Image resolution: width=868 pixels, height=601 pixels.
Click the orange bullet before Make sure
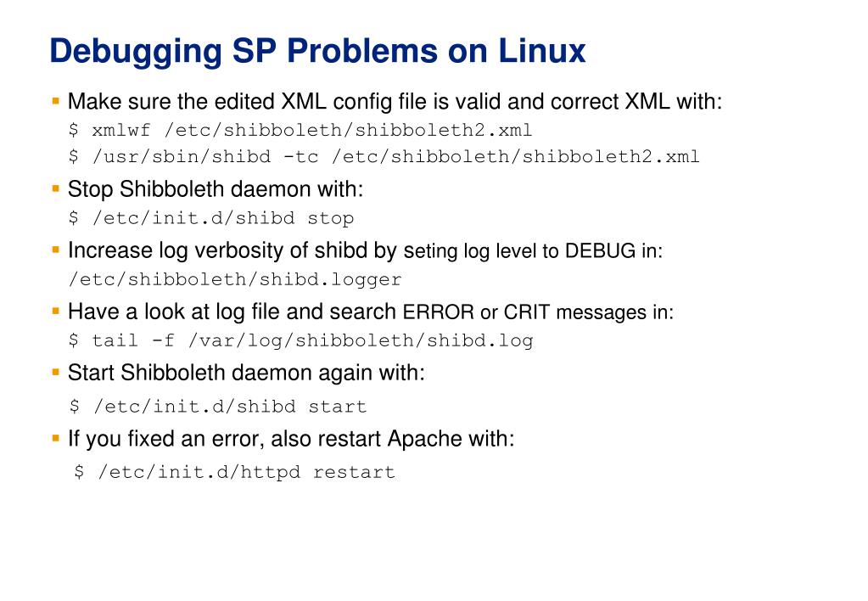[x=55, y=101]
